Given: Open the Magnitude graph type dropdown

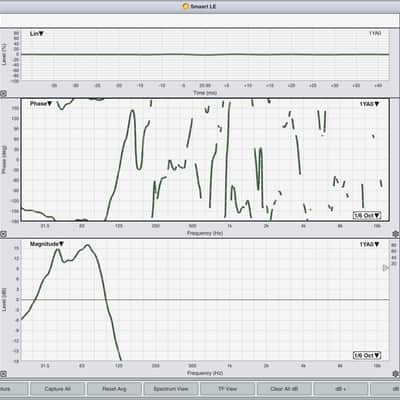Looking at the screenshot, I should (x=47, y=244).
